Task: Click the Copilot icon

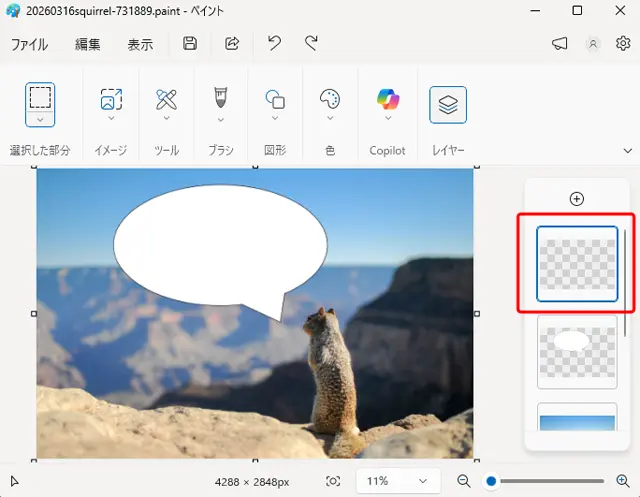Action: (388, 99)
